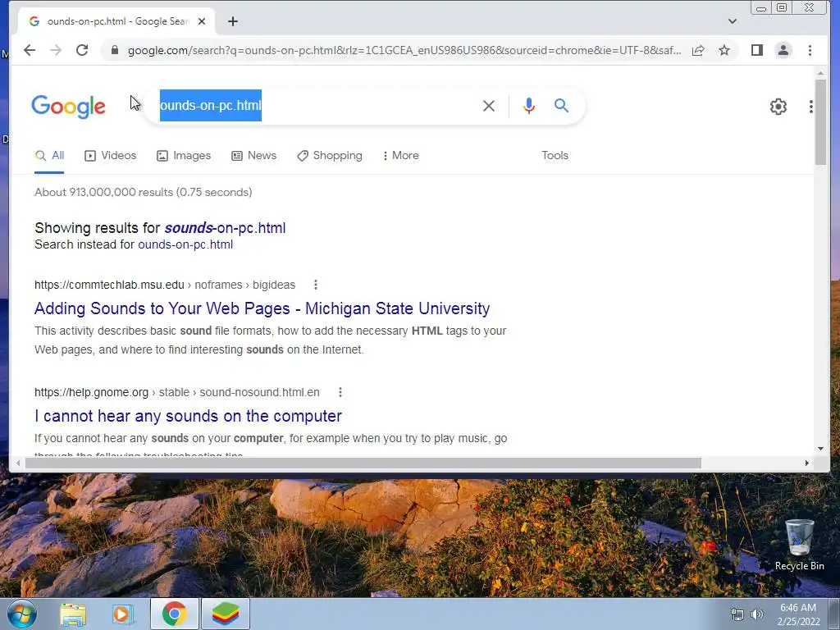The height and width of the screenshot is (630, 840).
Task: Click the vertical scrollbar thumb
Action: [x=820, y=122]
